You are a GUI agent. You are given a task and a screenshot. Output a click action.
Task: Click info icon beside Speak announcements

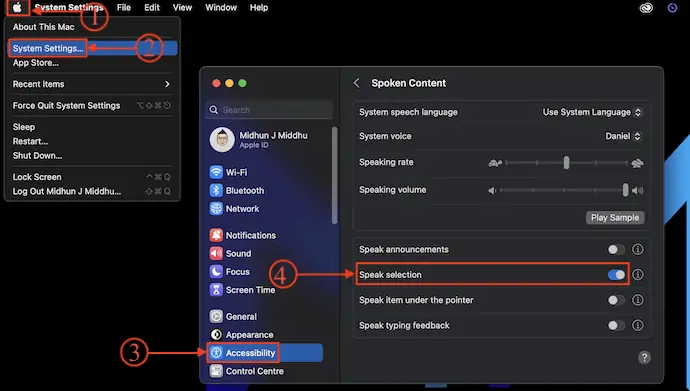pos(638,249)
